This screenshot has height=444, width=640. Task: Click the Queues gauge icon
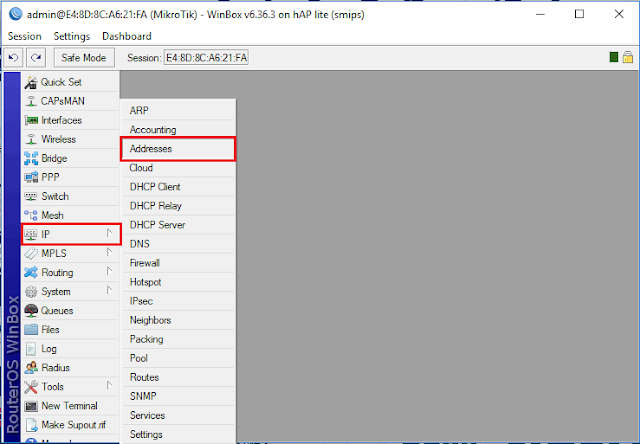tap(31, 311)
